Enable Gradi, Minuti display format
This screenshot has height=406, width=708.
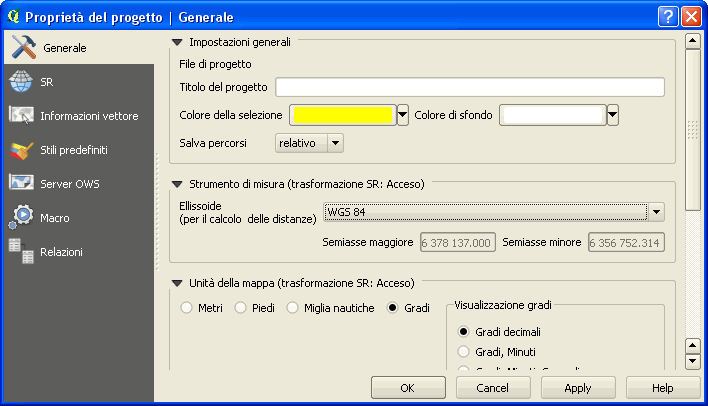click(x=463, y=351)
